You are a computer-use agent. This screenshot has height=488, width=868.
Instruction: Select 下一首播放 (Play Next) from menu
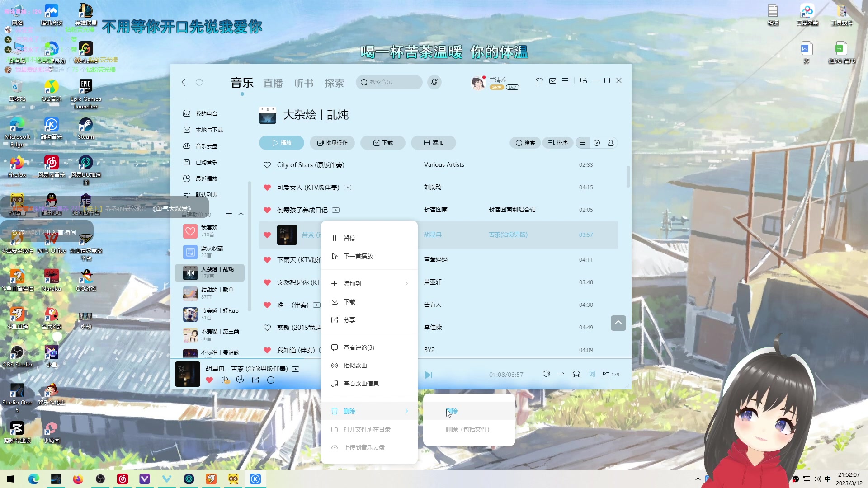(x=357, y=256)
